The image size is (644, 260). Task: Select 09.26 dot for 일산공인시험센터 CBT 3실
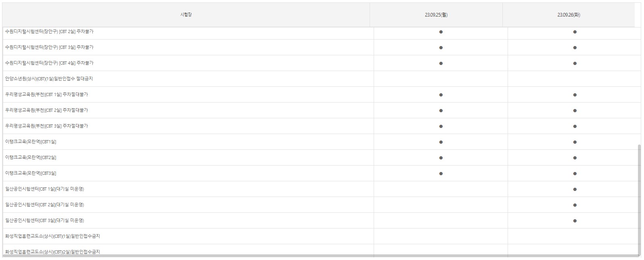coord(575,221)
